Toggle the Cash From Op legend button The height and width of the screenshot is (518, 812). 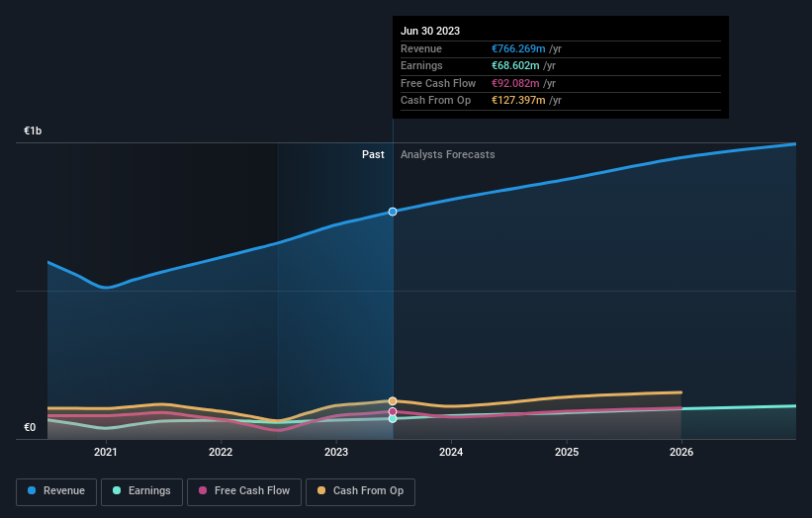pyautogui.click(x=360, y=491)
